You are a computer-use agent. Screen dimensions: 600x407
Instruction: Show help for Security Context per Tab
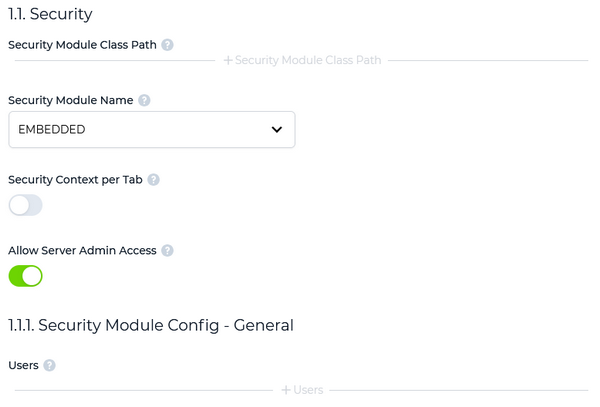tap(153, 180)
